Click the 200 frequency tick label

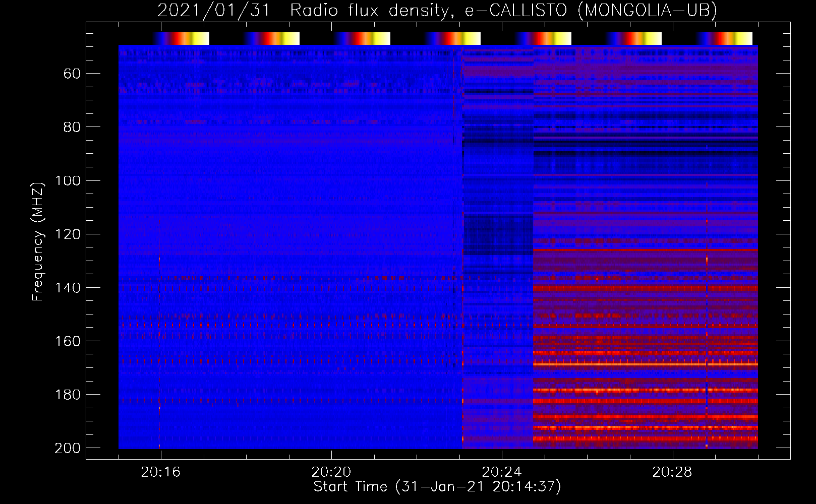click(68, 448)
